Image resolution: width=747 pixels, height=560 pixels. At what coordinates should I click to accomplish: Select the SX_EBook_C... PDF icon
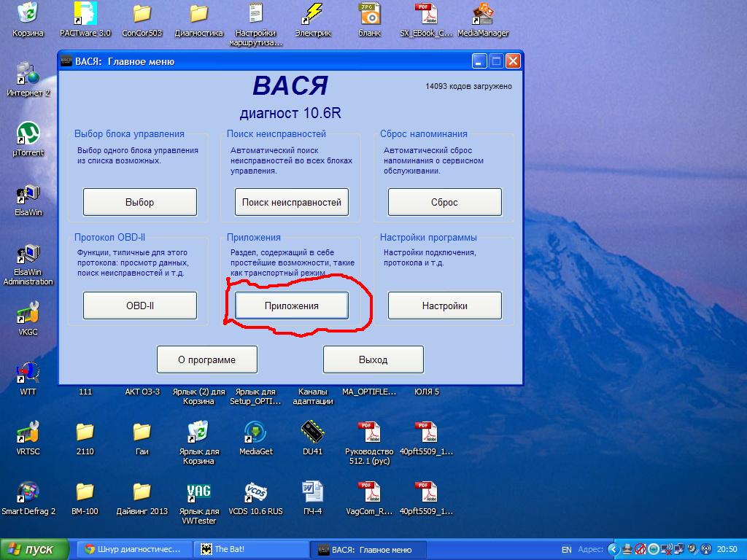click(x=426, y=13)
